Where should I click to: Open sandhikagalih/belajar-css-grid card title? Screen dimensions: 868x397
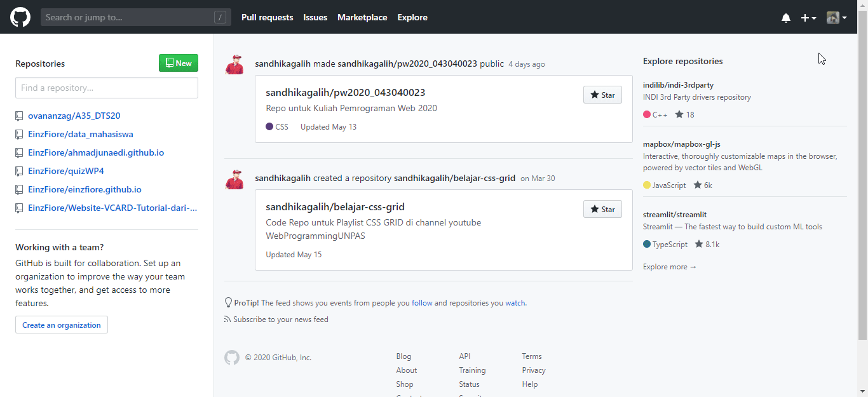click(x=335, y=206)
